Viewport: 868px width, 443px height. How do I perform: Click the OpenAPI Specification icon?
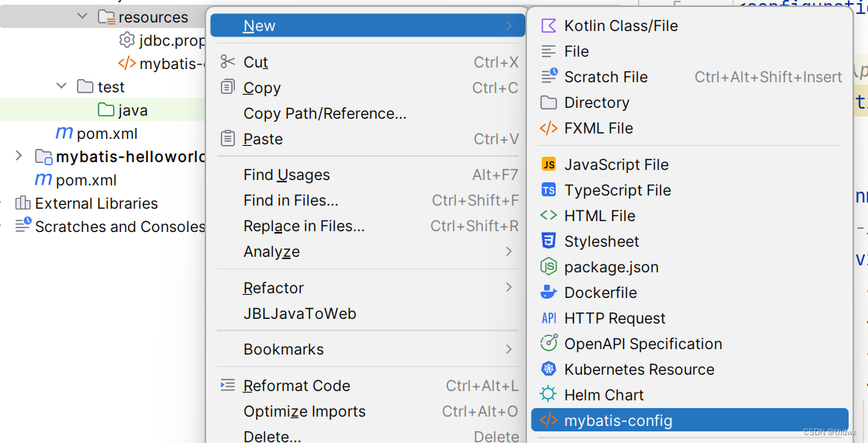click(x=549, y=344)
